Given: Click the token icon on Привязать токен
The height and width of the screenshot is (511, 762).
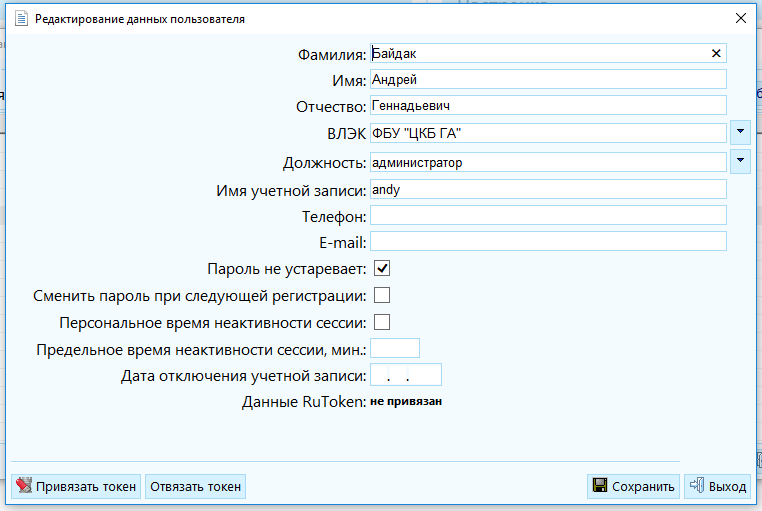Looking at the screenshot, I should (x=24, y=486).
